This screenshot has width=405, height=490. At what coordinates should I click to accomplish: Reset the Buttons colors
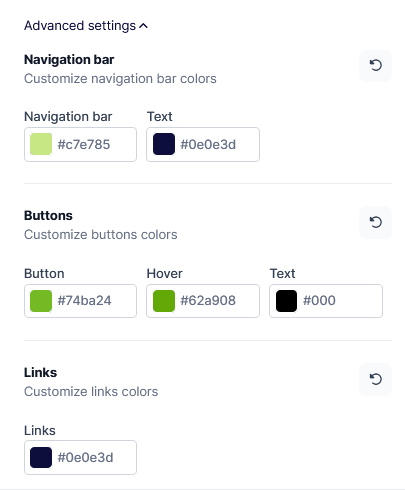(x=375, y=222)
